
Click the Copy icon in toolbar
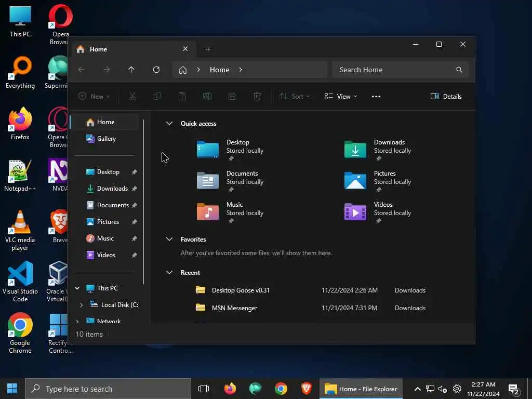(x=157, y=96)
